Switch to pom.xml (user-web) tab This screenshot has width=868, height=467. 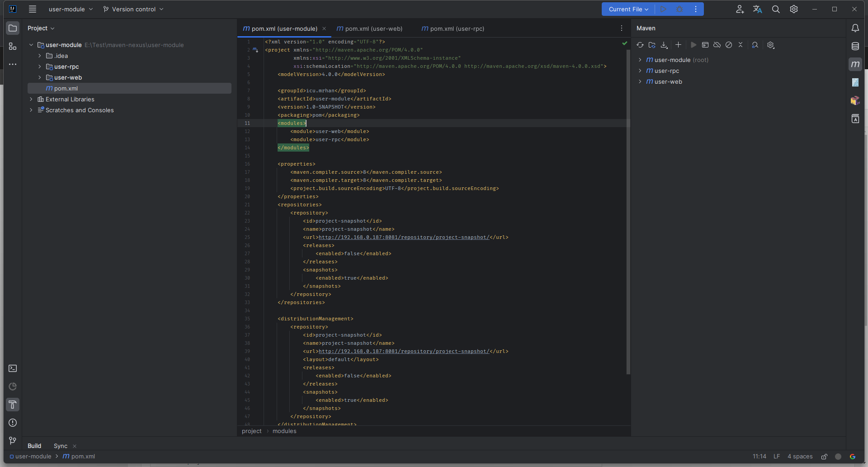pyautogui.click(x=373, y=29)
